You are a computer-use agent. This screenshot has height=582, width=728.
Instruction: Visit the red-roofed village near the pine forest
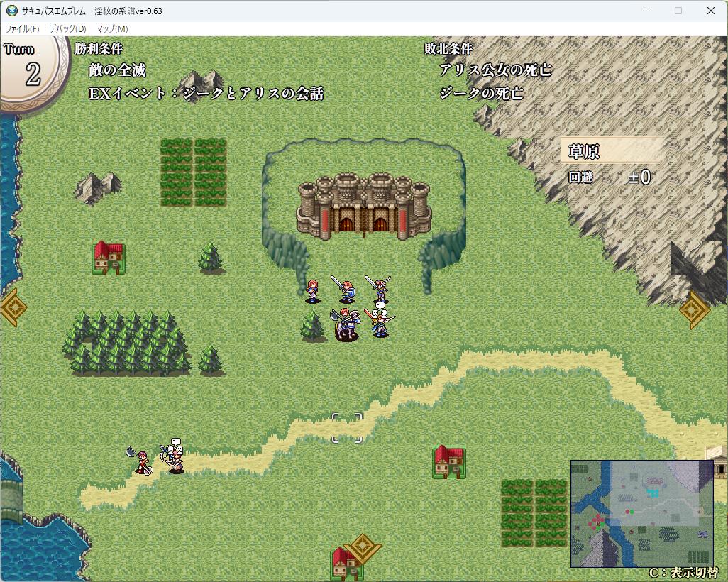(108, 257)
